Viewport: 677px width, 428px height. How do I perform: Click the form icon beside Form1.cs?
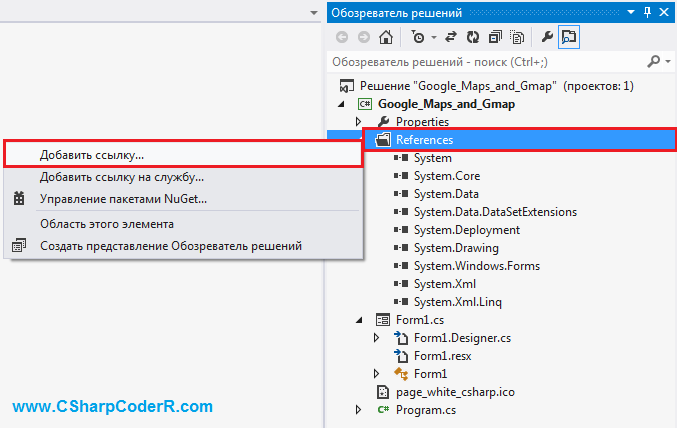(383, 320)
